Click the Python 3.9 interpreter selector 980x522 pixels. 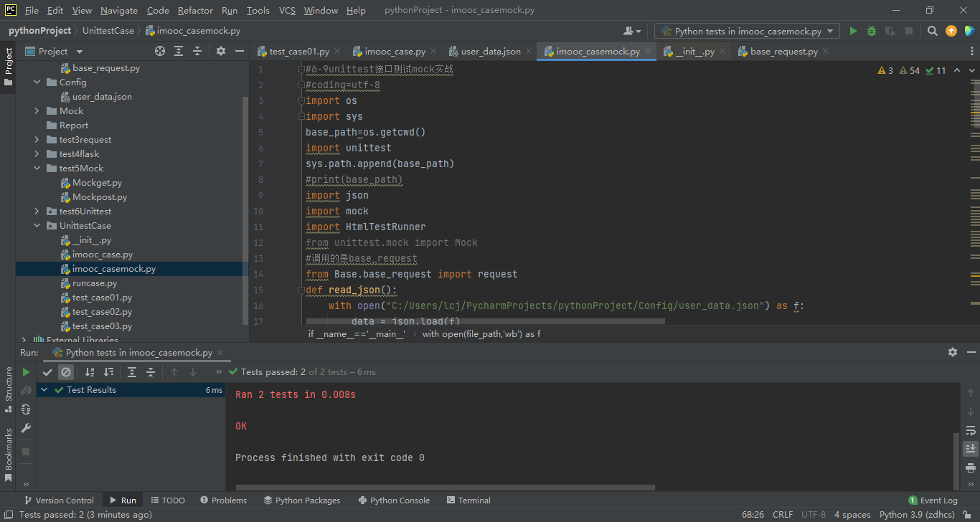[x=917, y=515]
